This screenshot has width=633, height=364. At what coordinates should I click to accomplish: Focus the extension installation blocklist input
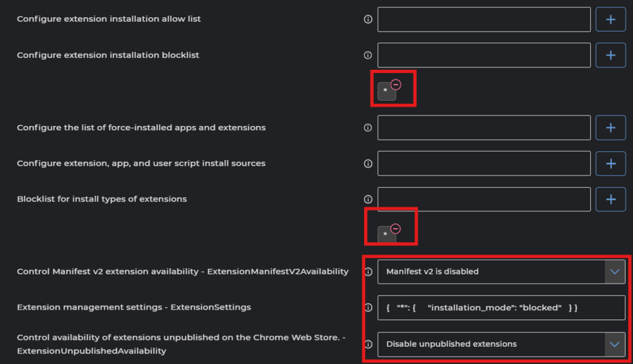coord(484,56)
